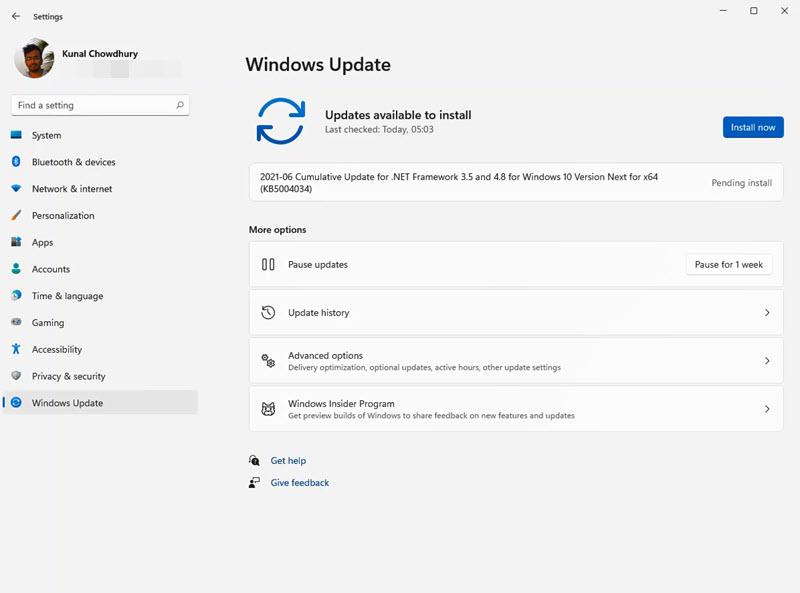Screen dimensions: 800x593
Task: Click Pause for 1 week button
Action: tap(729, 264)
